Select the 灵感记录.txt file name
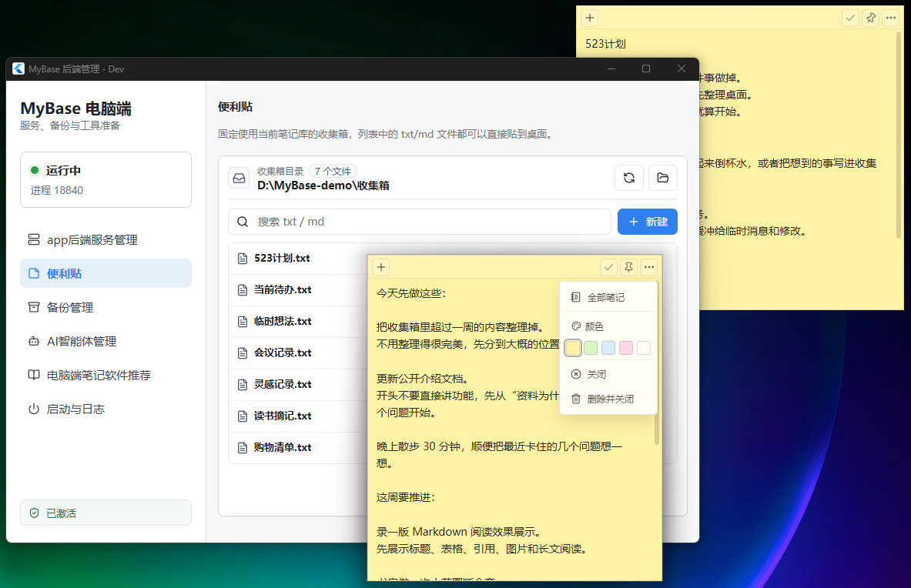This screenshot has width=911, height=588. pos(283,384)
